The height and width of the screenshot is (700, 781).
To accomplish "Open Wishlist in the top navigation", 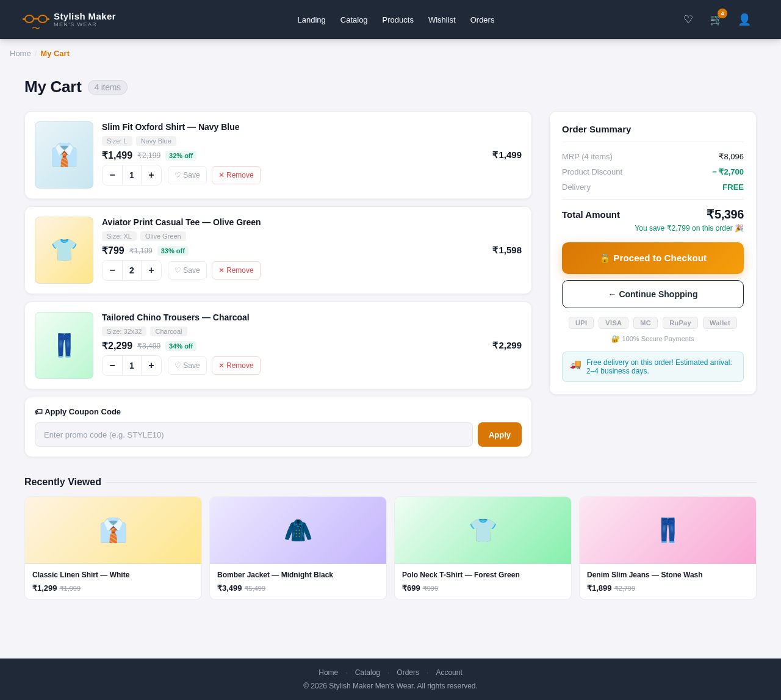I will tap(442, 20).
